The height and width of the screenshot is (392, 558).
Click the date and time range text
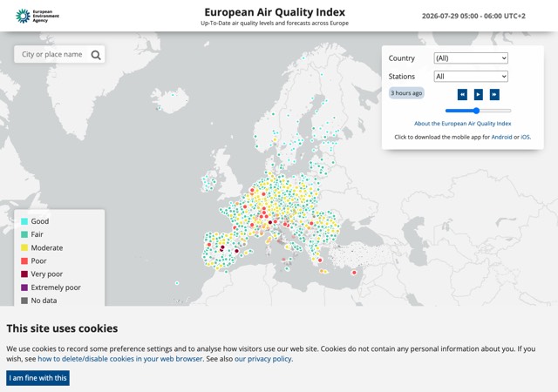click(x=473, y=16)
